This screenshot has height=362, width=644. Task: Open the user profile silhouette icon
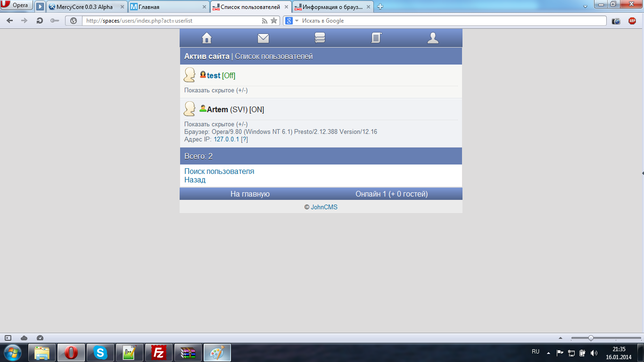(433, 38)
